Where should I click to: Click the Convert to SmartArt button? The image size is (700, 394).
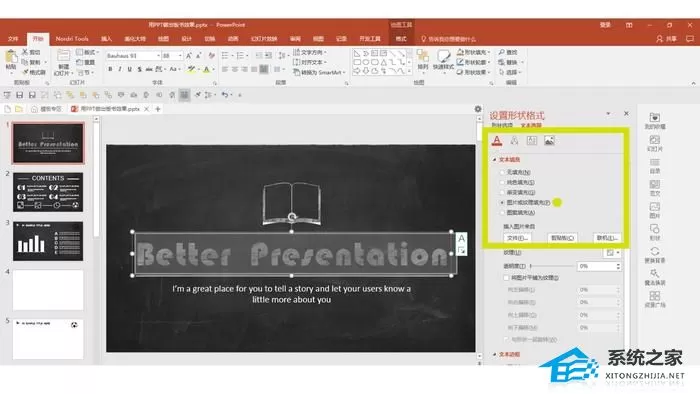point(318,72)
